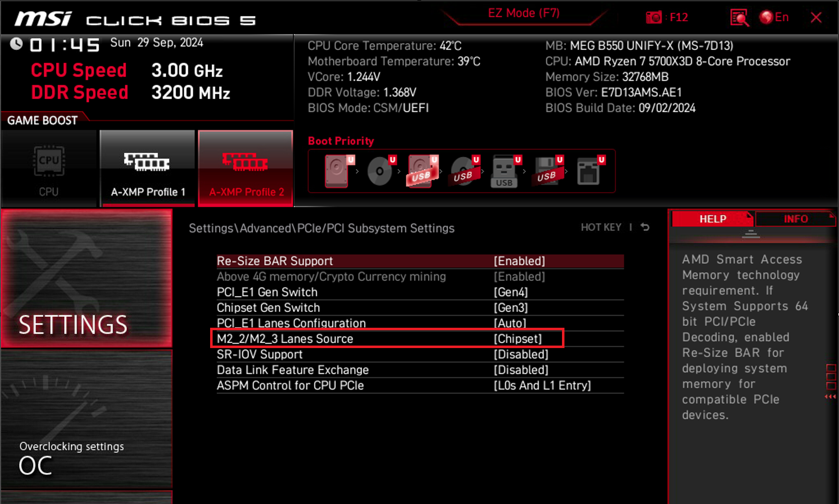Open the Re-Size BAR Support [Enabled] option
This screenshot has width=839, height=504.
[x=420, y=261]
